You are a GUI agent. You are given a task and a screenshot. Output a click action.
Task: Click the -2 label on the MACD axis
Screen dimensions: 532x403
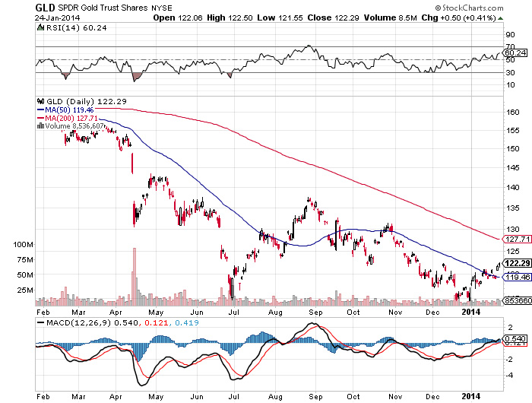(510, 360)
